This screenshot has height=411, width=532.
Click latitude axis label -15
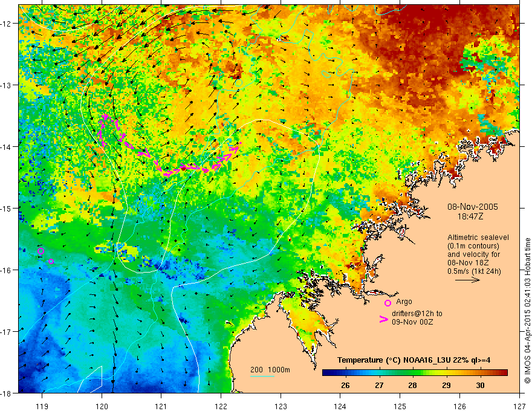click(x=5, y=208)
